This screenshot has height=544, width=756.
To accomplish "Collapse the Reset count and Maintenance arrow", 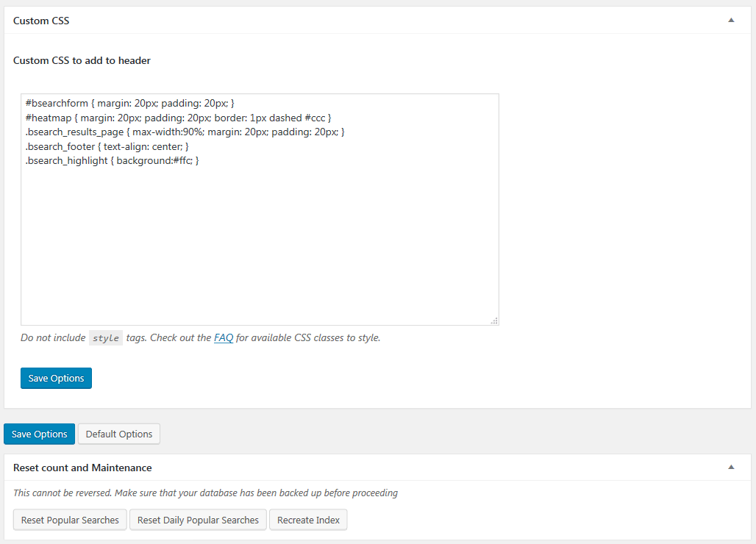I will point(731,468).
